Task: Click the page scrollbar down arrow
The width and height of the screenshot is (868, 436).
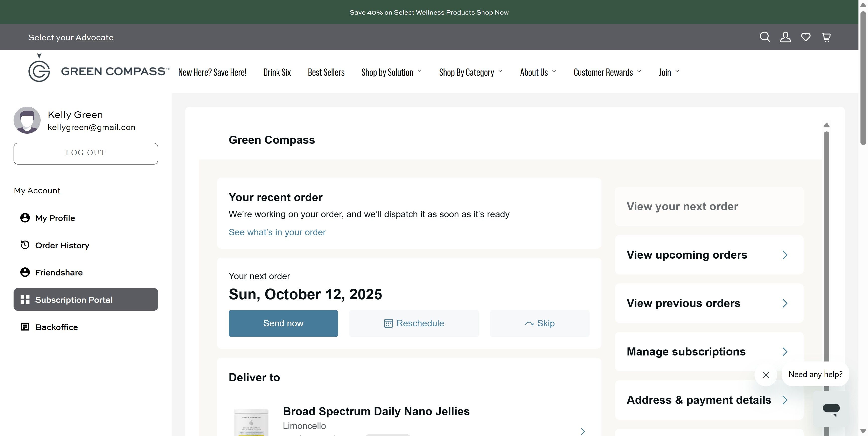Action: 863,431
